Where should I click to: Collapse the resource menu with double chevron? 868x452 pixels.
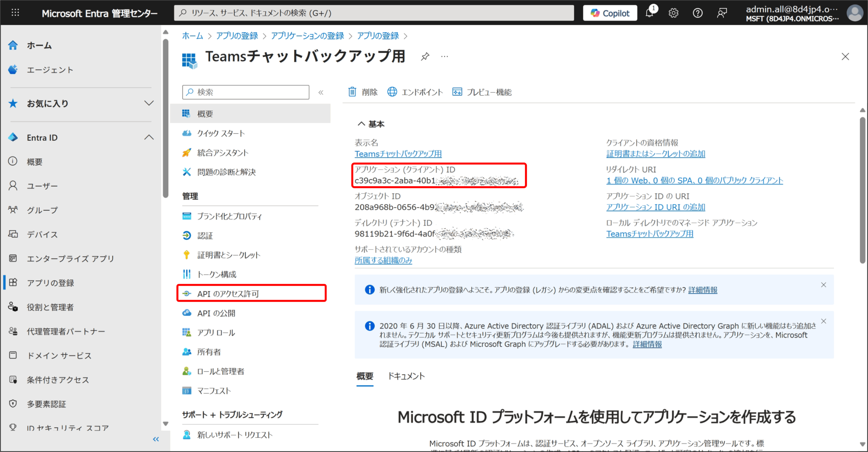pos(321,92)
